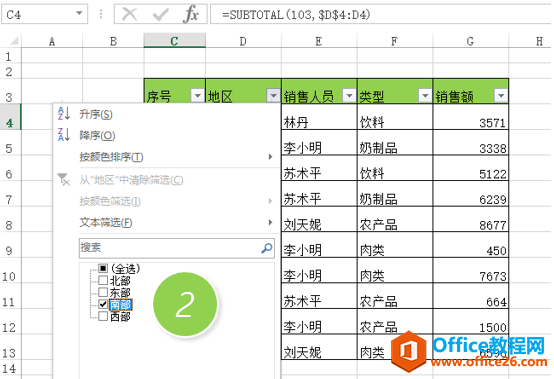The height and width of the screenshot is (379, 554).
Task: Click cell with sales value 3338
Action: pos(471,142)
